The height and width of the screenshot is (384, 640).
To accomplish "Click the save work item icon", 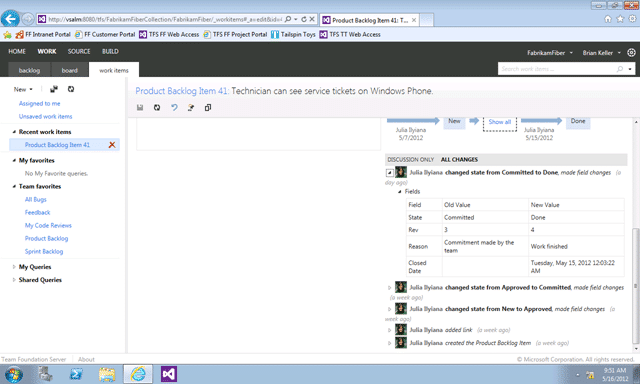I will [140, 108].
